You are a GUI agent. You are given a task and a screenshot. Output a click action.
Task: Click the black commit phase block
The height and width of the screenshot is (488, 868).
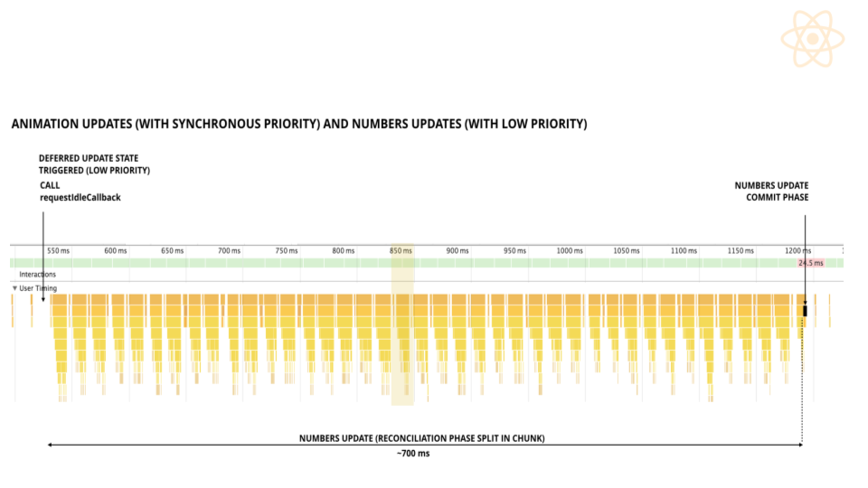[805, 311]
